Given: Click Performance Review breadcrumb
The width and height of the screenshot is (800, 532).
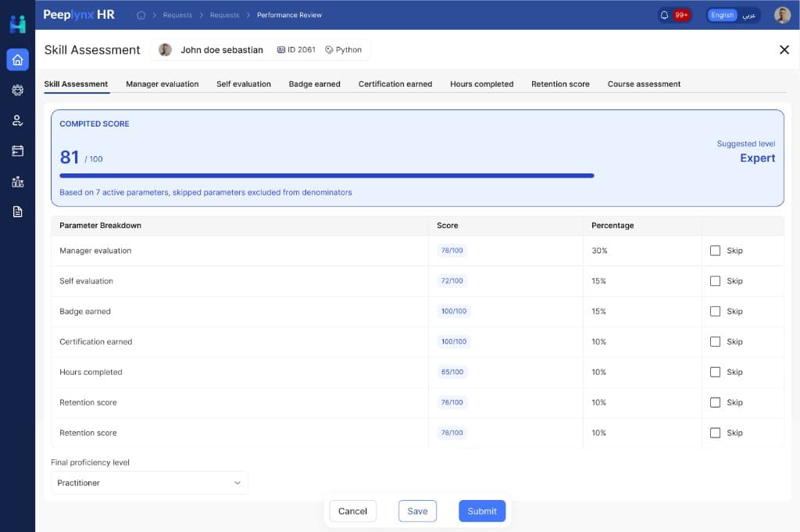Looking at the screenshot, I should point(289,16).
